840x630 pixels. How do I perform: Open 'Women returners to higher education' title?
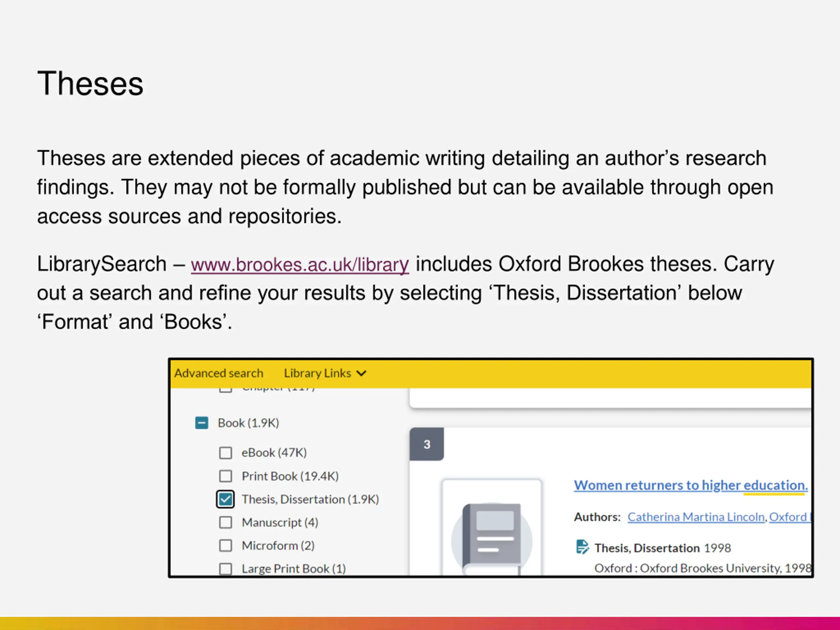691,485
